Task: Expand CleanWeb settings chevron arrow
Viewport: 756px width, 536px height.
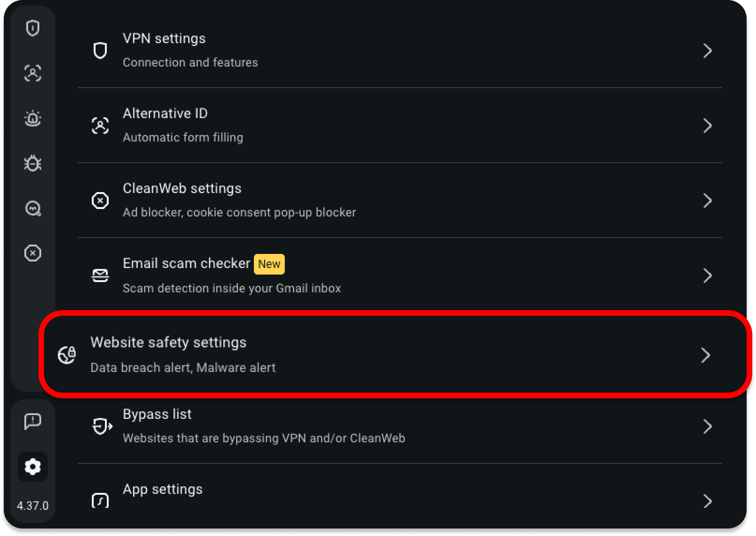Action: 707,201
